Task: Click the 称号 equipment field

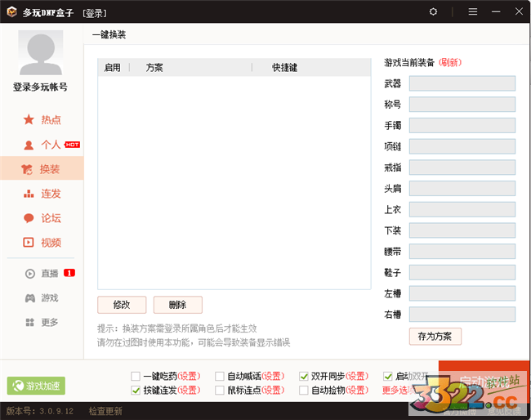Action: tap(462, 105)
